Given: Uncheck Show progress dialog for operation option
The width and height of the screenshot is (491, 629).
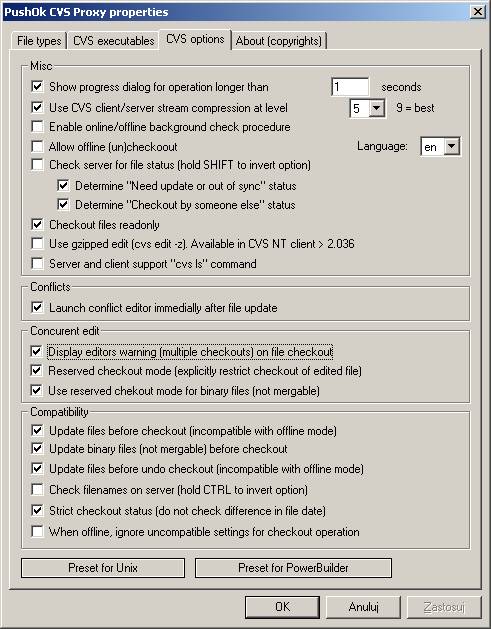Looking at the screenshot, I should pos(37,87).
